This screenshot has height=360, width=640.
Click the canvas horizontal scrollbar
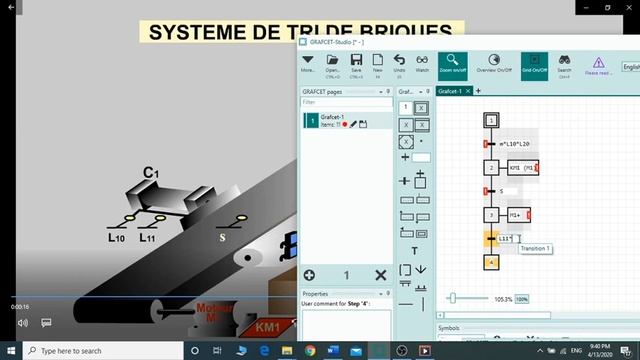coord(498,315)
